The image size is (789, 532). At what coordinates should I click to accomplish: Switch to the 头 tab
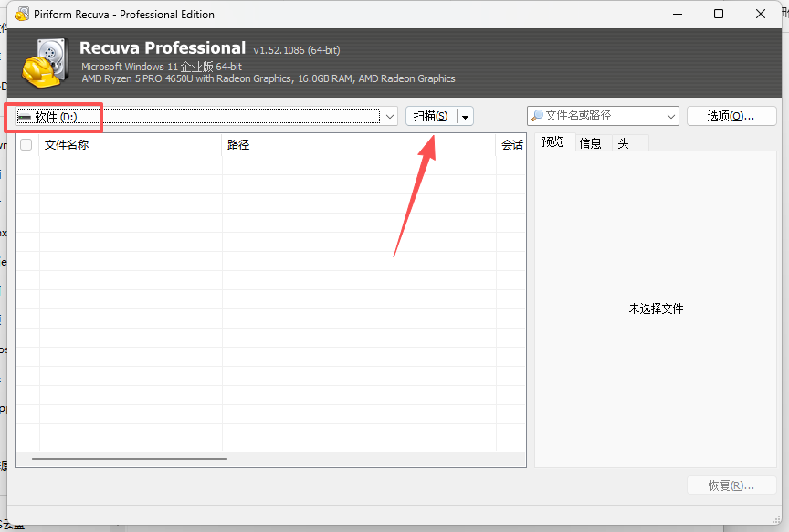(624, 144)
